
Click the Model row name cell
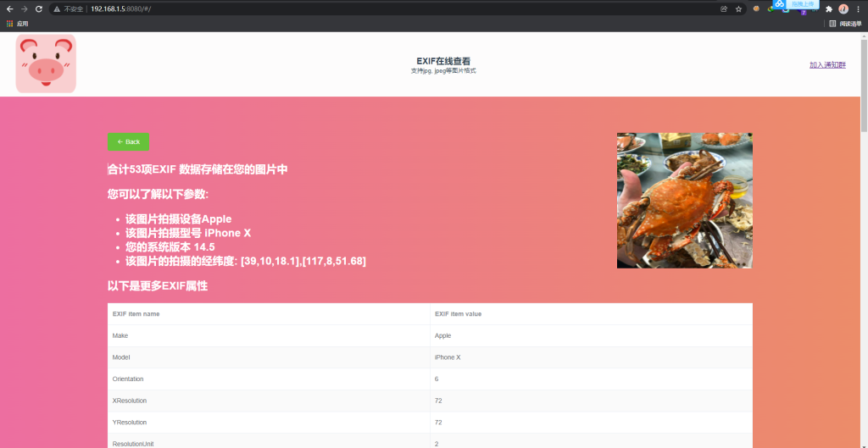click(x=269, y=357)
